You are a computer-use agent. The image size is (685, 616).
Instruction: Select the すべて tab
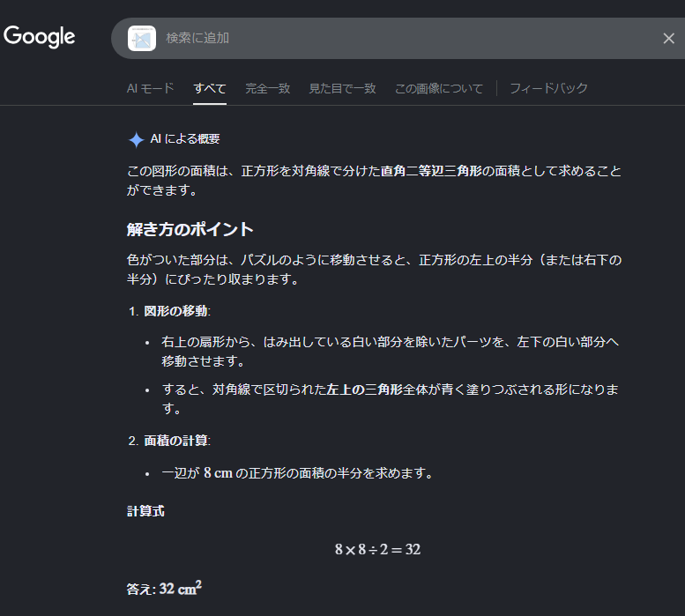(x=210, y=88)
